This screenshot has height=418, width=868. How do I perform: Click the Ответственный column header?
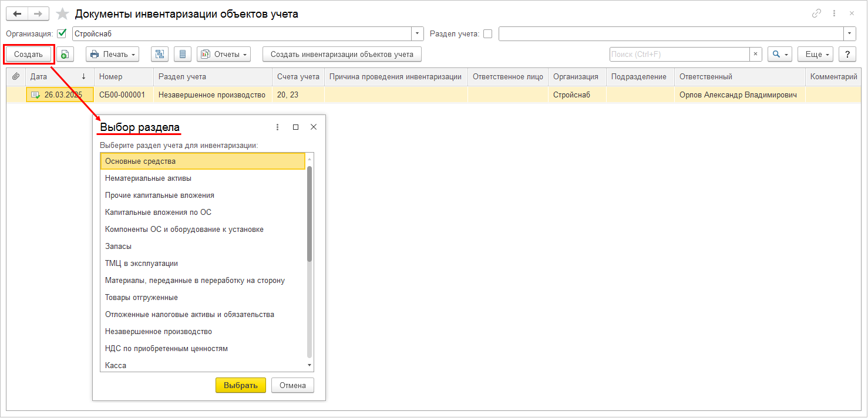click(x=740, y=77)
